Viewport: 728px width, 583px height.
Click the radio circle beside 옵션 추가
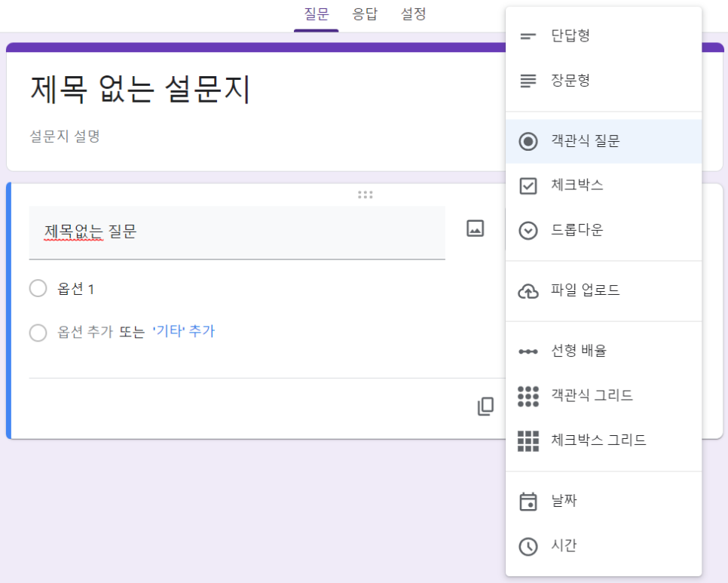coord(38,333)
